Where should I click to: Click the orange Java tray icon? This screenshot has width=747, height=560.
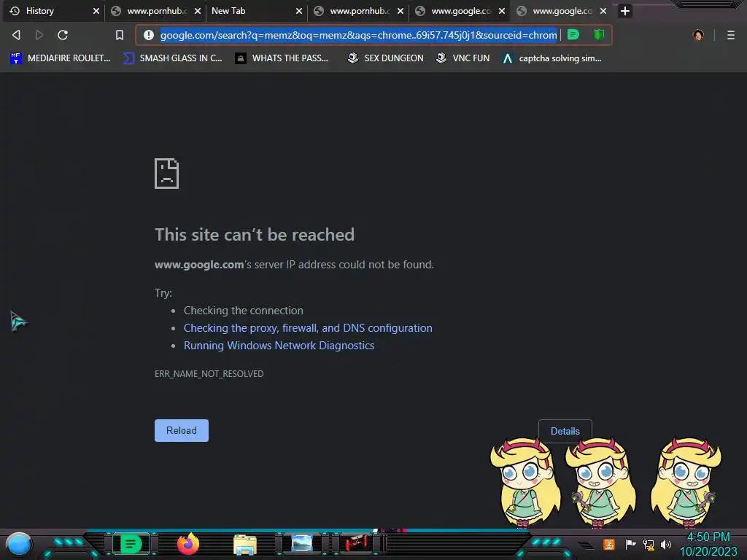pyautogui.click(x=609, y=544)
